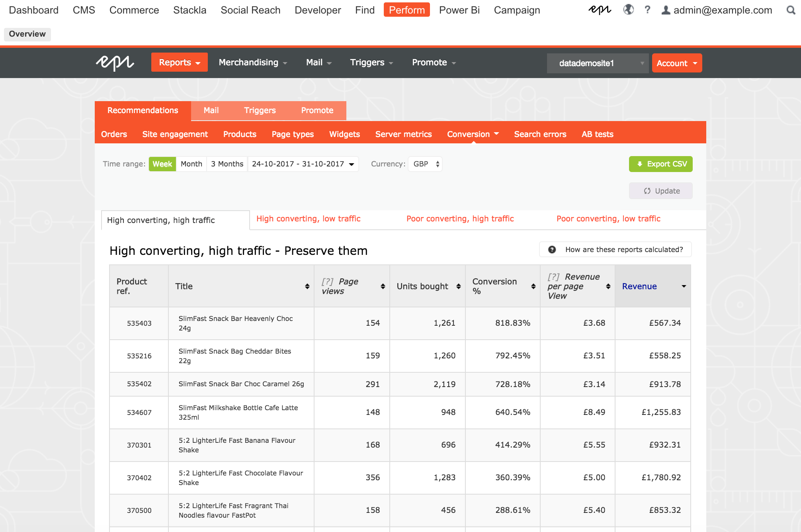Click the EPM logo icon in header

tap(114, 63)
